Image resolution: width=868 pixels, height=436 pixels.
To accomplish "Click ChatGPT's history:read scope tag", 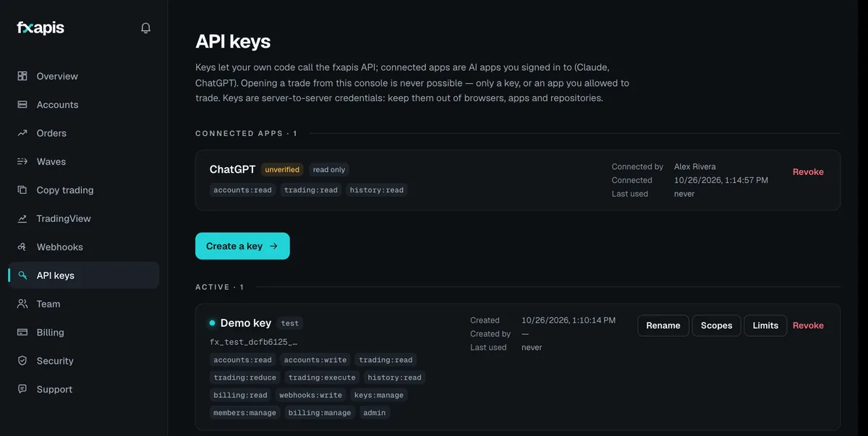I will [x=376, y=190].
